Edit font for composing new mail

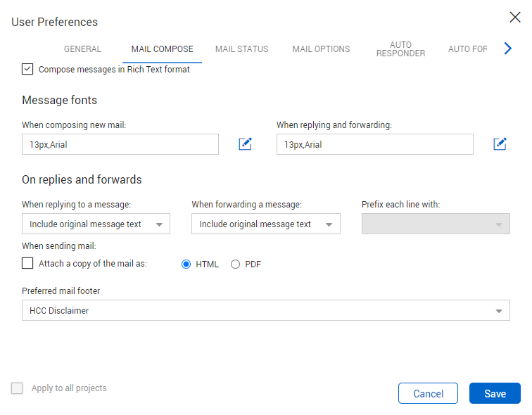245,144
